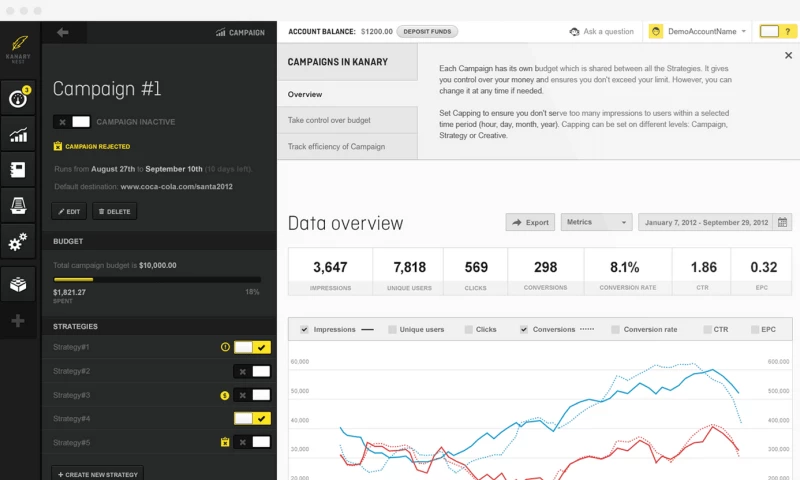This screenshot has height=480, width=800.
Task: Select Track efficiency of Campaign tab
Action: coord(347,147)
